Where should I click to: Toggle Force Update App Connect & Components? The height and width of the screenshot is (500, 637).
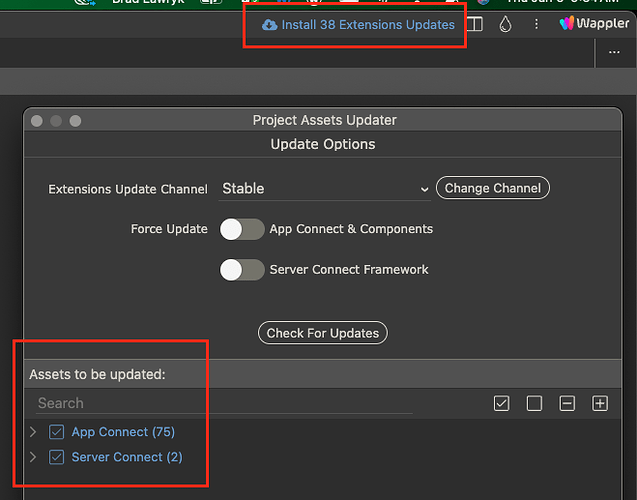click(x=242, y=229)
